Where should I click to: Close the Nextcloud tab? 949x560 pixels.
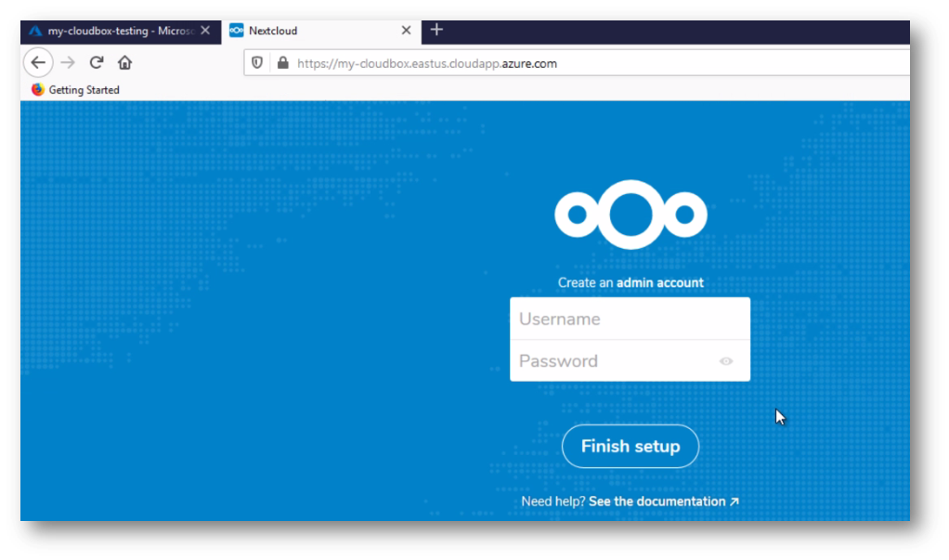click(406, 31)
